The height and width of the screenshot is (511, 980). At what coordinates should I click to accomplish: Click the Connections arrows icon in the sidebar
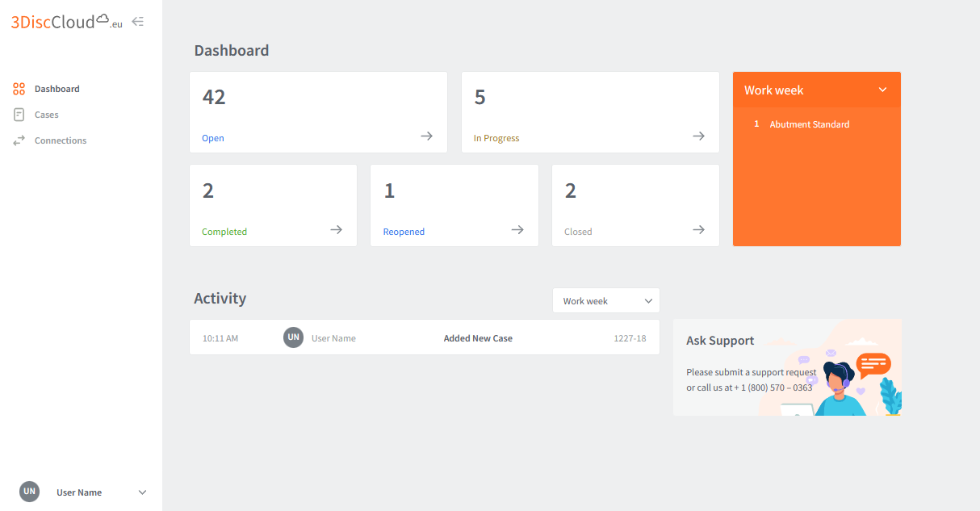[x=19, y=140]
